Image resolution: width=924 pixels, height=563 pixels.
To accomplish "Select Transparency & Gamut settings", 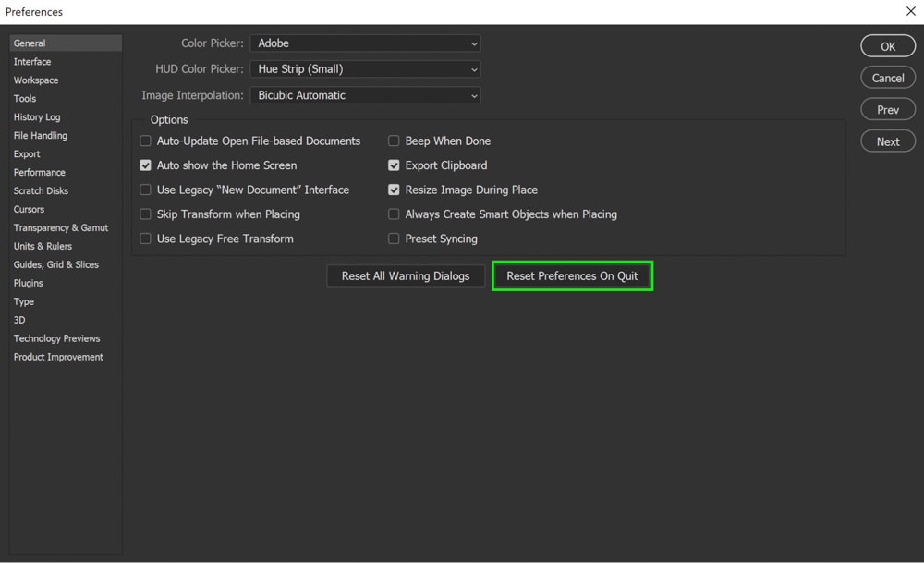I will (62, 227).
